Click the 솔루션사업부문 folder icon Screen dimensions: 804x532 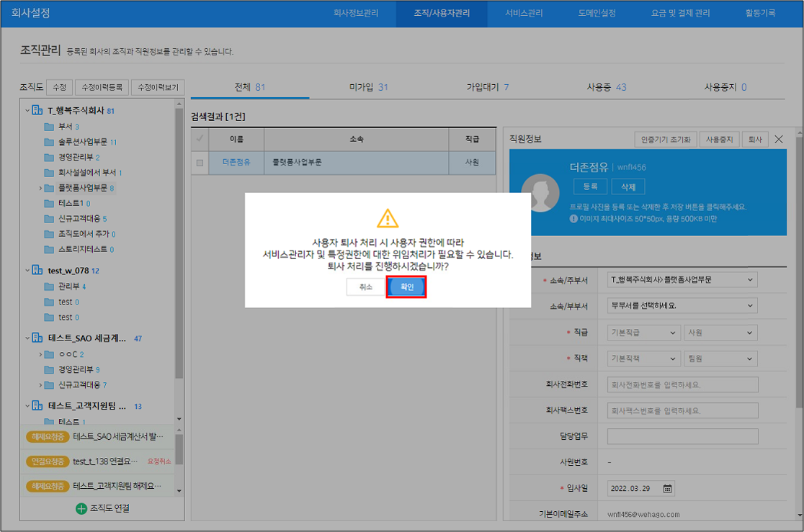coord(49,143)
